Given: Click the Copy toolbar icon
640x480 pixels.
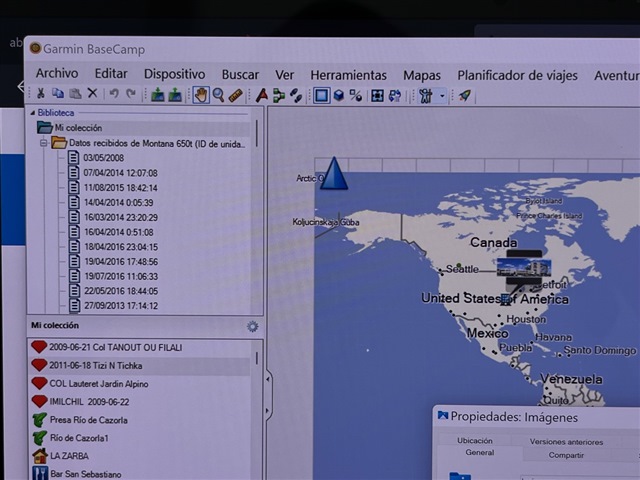Looking at the screenshot, I should point(58,93).
